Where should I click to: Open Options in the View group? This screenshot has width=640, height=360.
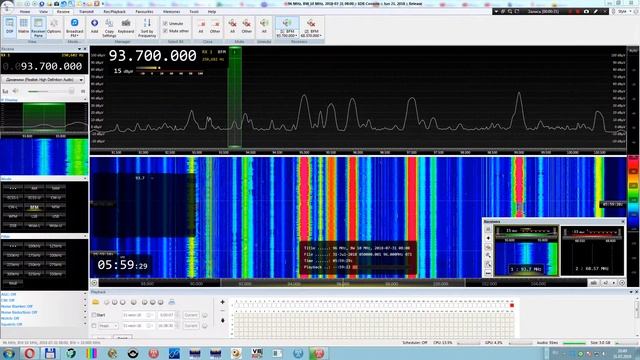coord(53,27)
